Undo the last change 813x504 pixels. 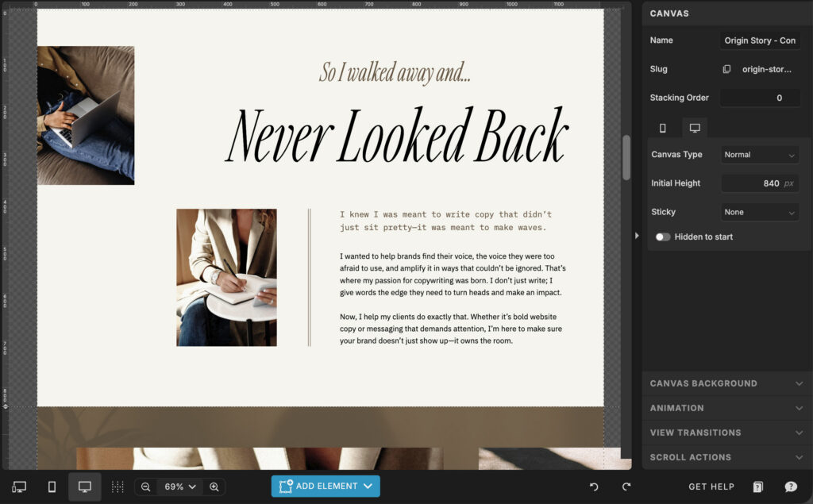[x=594, y=487]
